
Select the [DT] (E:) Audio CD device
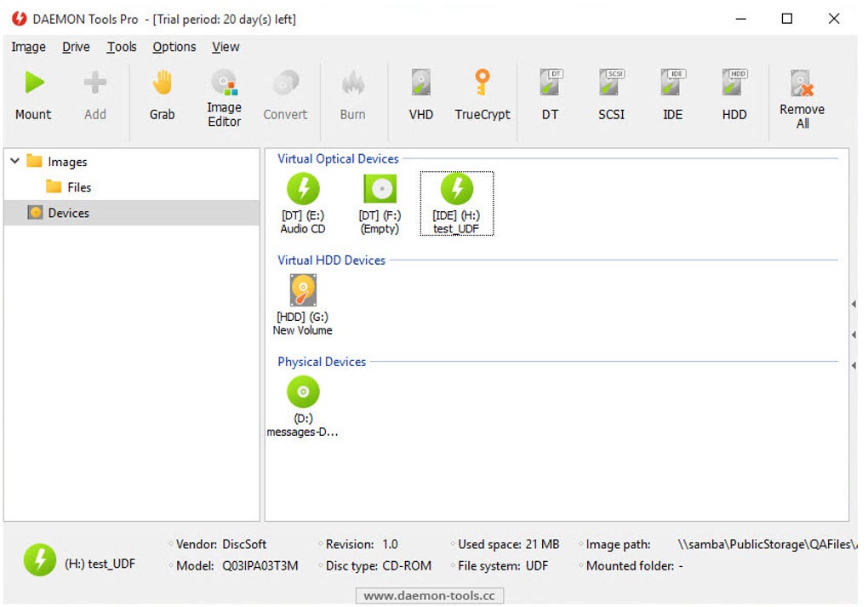click(x=303, y=203)
